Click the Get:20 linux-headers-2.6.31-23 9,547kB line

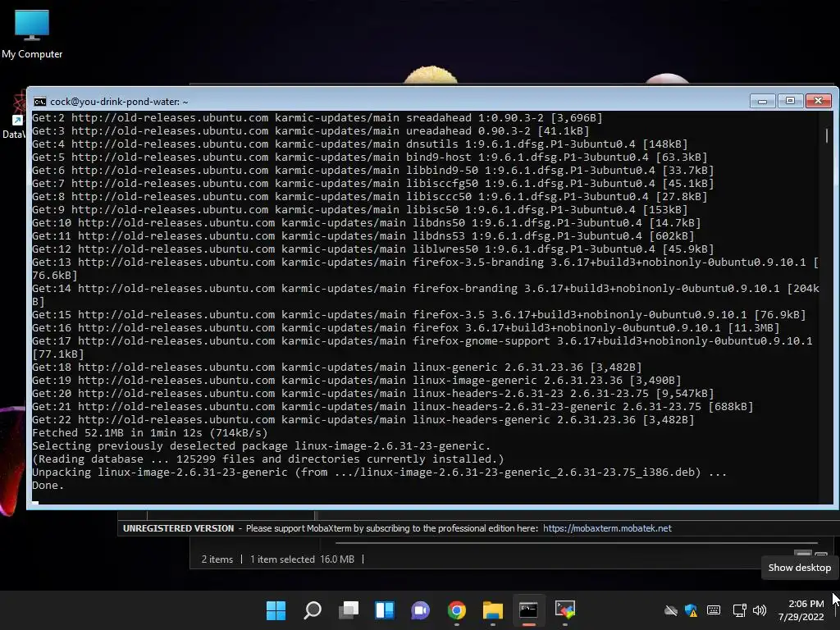[x=373, y=394]
